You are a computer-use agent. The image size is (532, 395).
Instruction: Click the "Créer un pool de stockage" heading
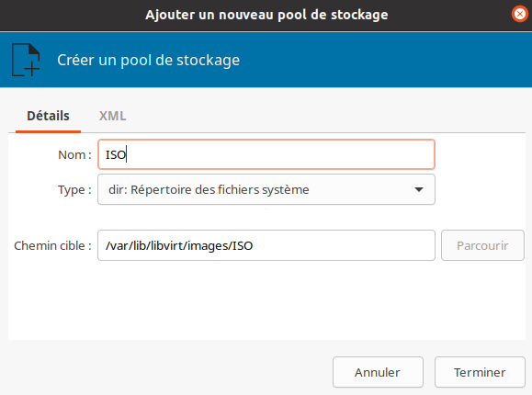(148, 60)
